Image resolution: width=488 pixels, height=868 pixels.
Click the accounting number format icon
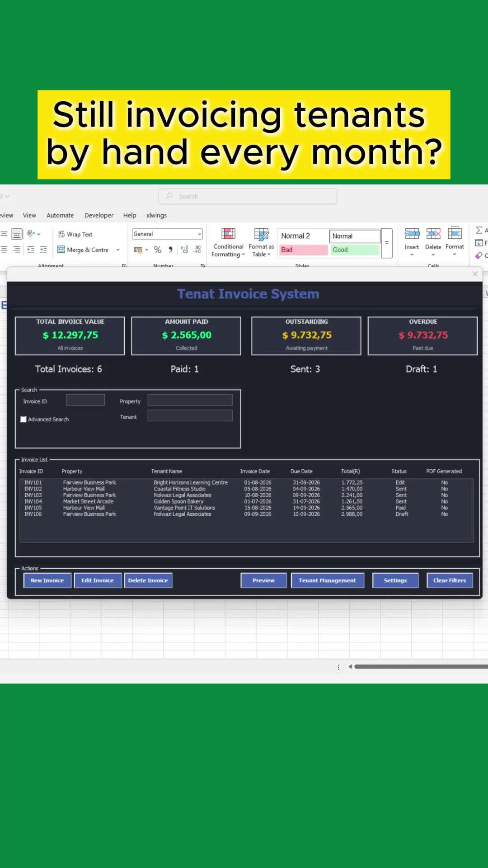tap(138, 250)
